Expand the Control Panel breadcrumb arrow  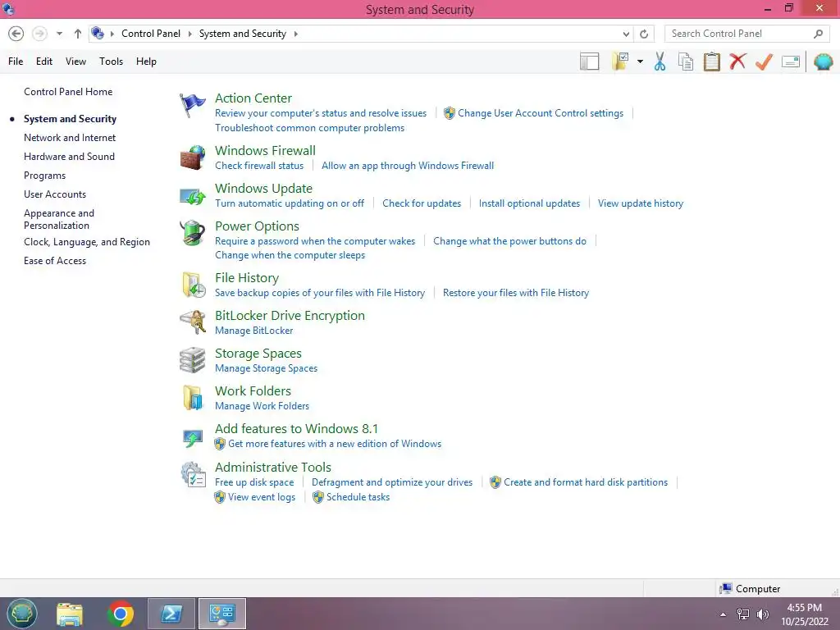tap(189, 34)
